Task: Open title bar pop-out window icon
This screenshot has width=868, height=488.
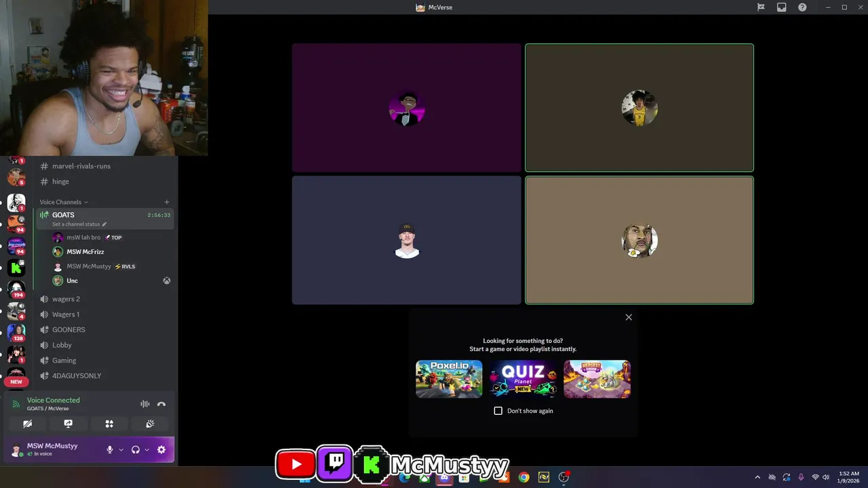Action: point(781,7)
